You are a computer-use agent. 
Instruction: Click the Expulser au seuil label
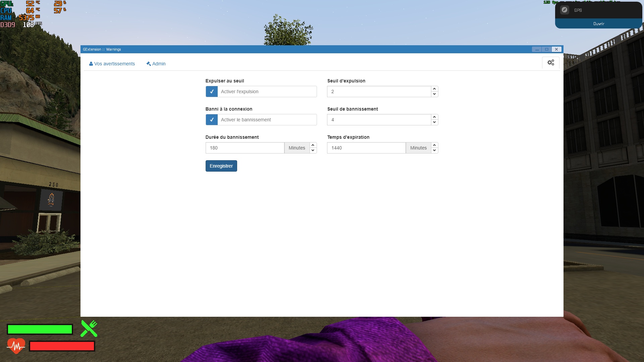225,81
